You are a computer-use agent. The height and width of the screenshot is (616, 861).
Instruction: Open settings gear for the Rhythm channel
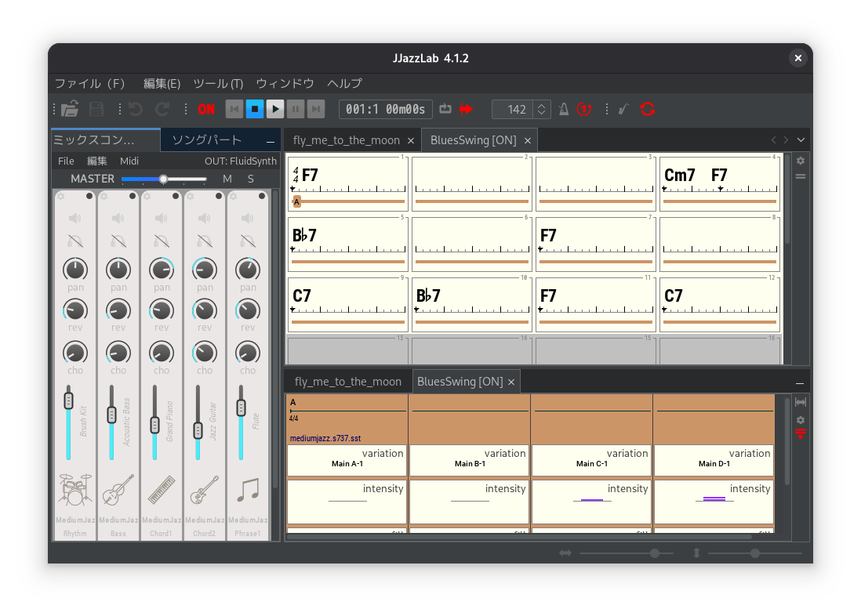coord(61,196)
